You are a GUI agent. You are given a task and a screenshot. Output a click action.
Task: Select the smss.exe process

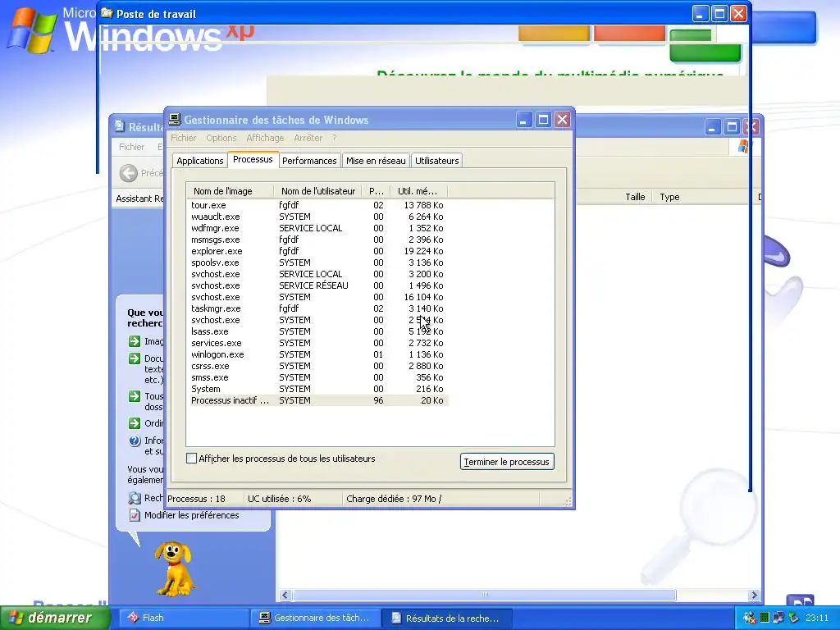click(x=318, y=377)
